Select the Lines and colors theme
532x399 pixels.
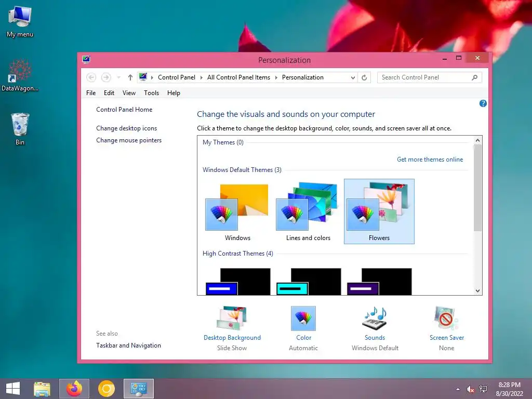click(308, 211)
